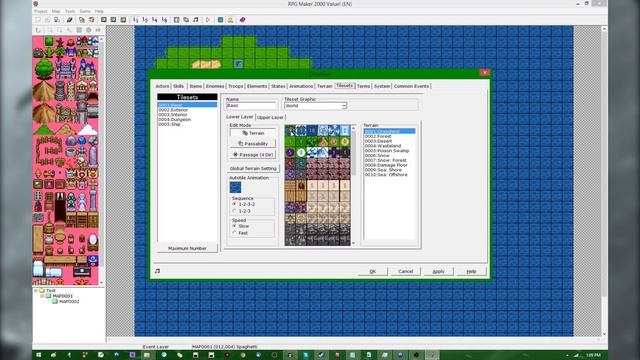640x360 pixels.
Task: Switch to Lower Layer editing icon
Action: pyautogui.click(x=104, y=20)
